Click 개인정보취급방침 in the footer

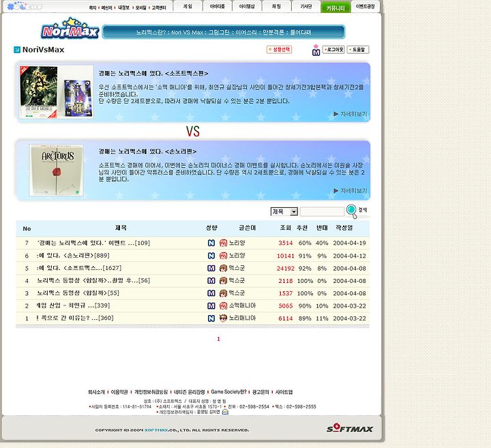(x=151, y=392)
